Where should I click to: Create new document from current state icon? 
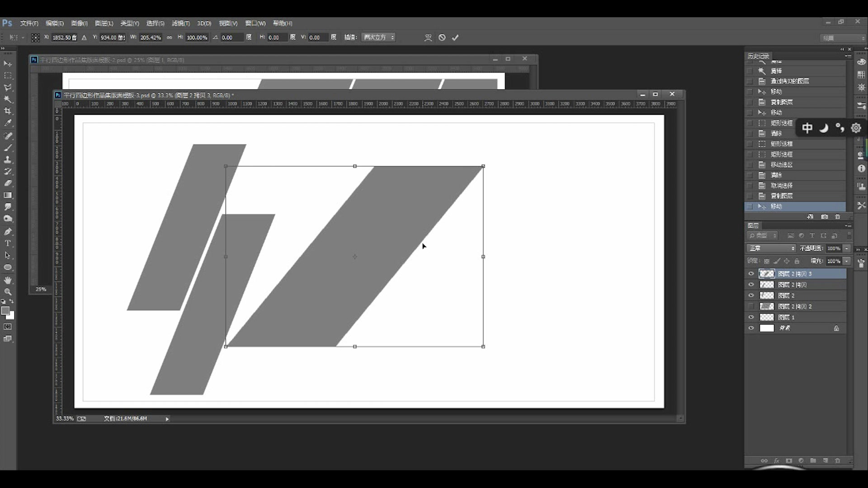(810, 217)
